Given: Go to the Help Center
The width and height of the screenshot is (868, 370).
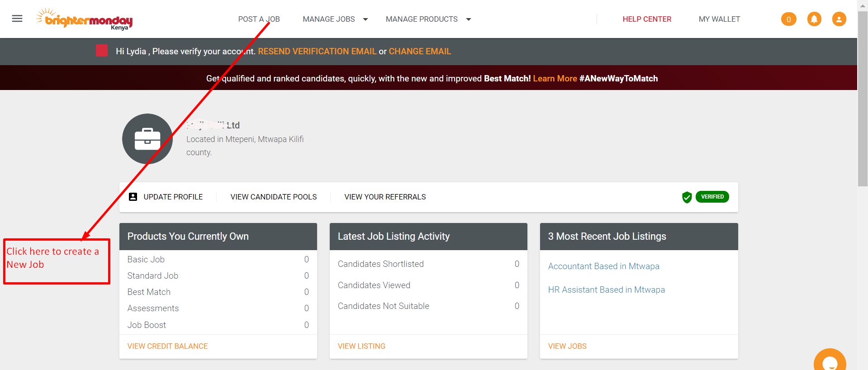Looking at the screenshot, I should [x=647, y=19].
